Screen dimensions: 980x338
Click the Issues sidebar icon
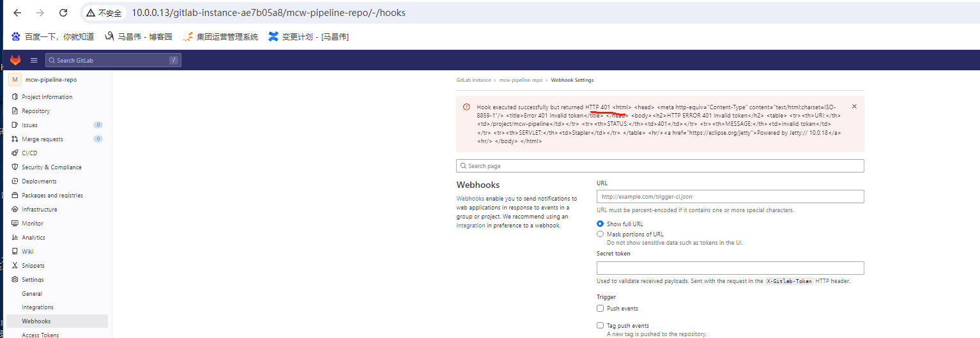pyautogui.click(x=15, y=125)
